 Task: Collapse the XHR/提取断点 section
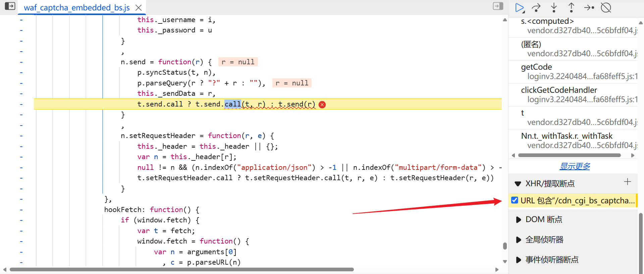click(518, 184)
